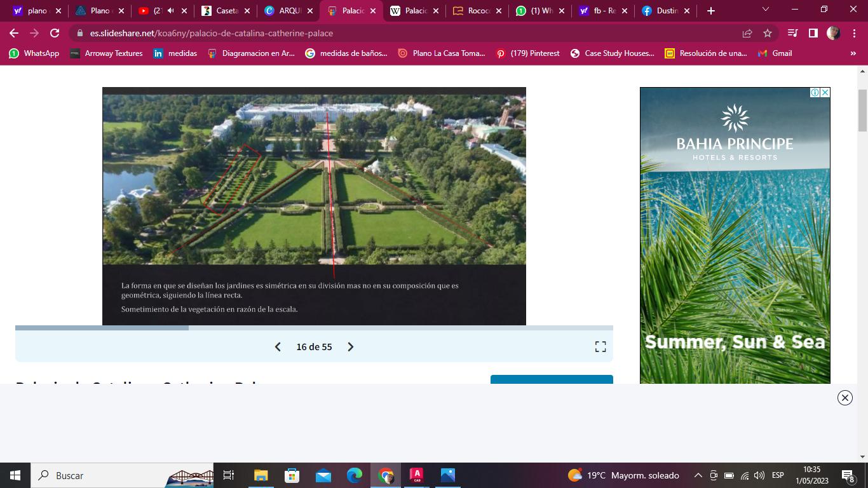Bookmark this page with the star icon
Viewport: 868px width, 488px height.
[x=768, y=33]
